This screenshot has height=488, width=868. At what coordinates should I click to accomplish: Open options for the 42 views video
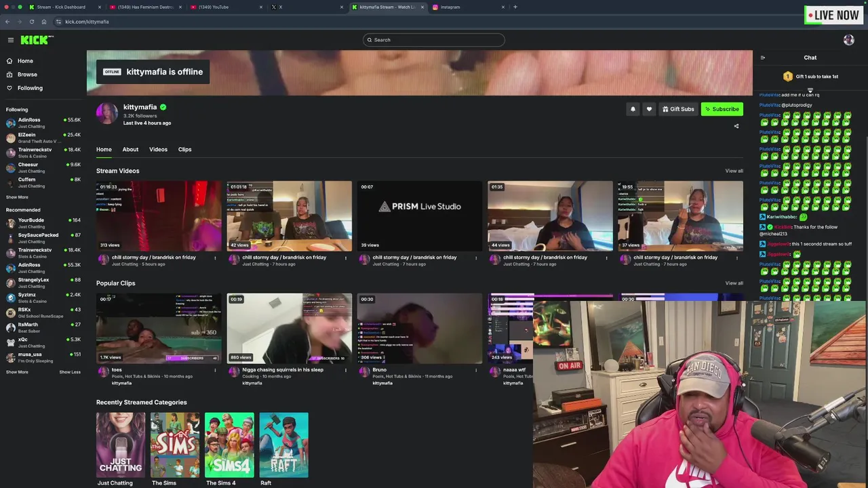click(x=346, y=258)
